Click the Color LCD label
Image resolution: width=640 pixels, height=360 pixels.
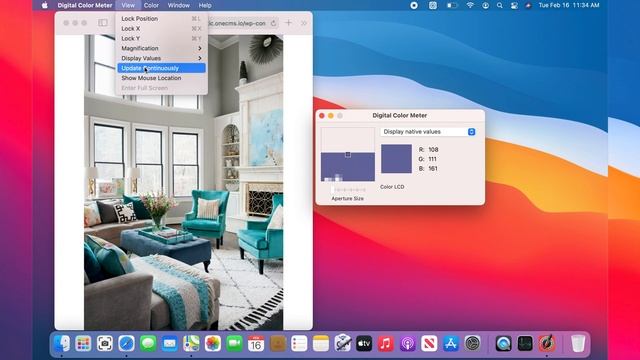[x=392, y=187]
